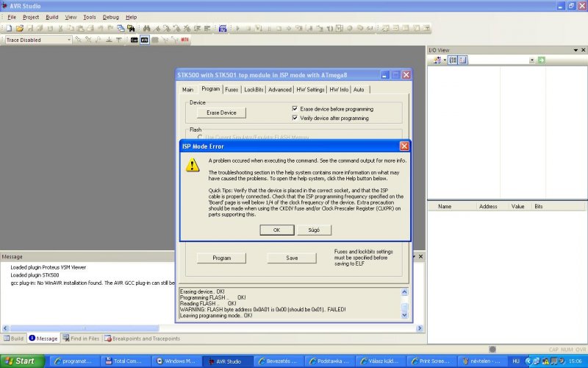
Task: Open the Build menu
Action: pyautogui.click(x=51, y=17)
